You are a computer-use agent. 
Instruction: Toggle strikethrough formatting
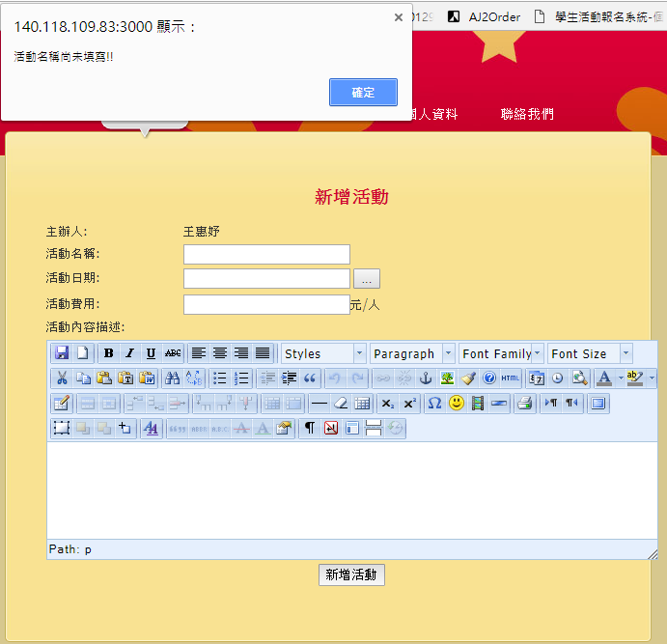point(173,353)
